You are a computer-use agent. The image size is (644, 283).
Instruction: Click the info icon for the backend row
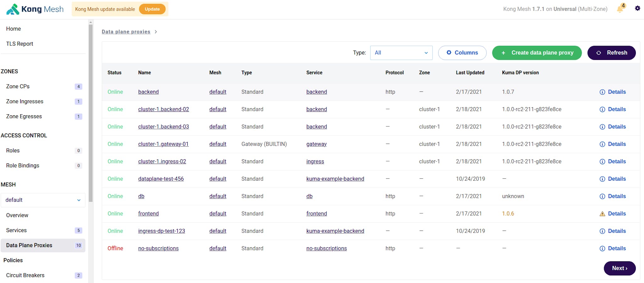602,92
